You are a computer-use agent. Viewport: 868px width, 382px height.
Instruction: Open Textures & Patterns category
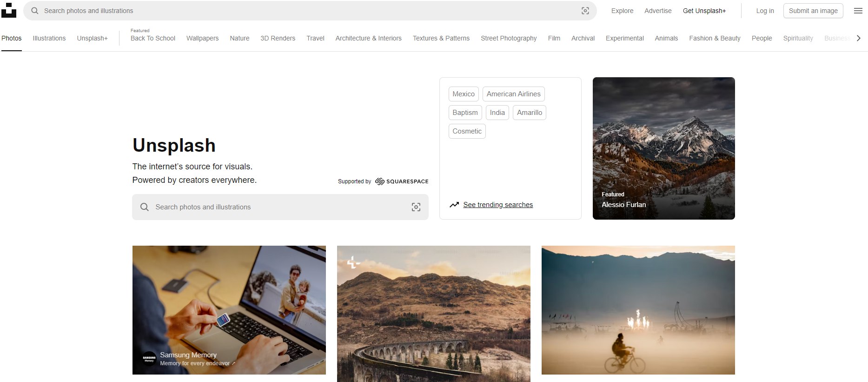[x=441, y=38]
